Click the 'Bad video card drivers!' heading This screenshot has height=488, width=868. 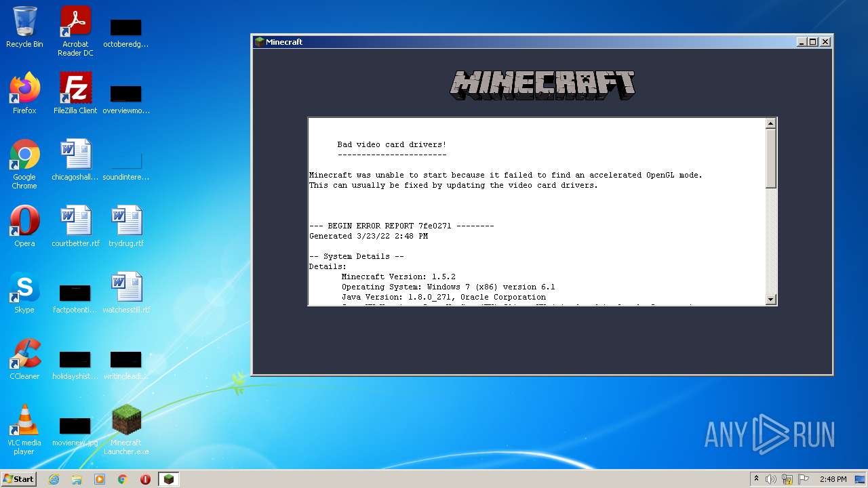tap(392, 144)
